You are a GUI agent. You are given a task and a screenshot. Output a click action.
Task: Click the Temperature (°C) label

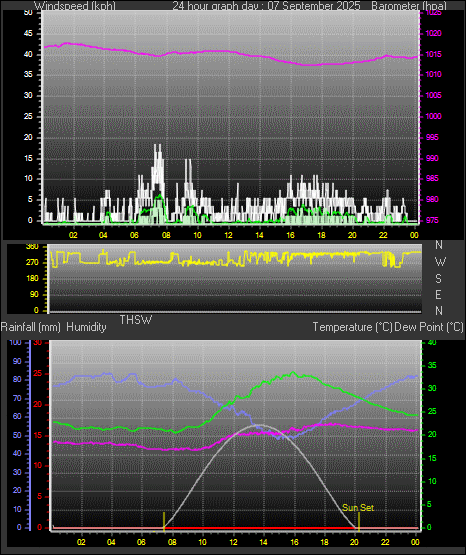tap(352, 327)
